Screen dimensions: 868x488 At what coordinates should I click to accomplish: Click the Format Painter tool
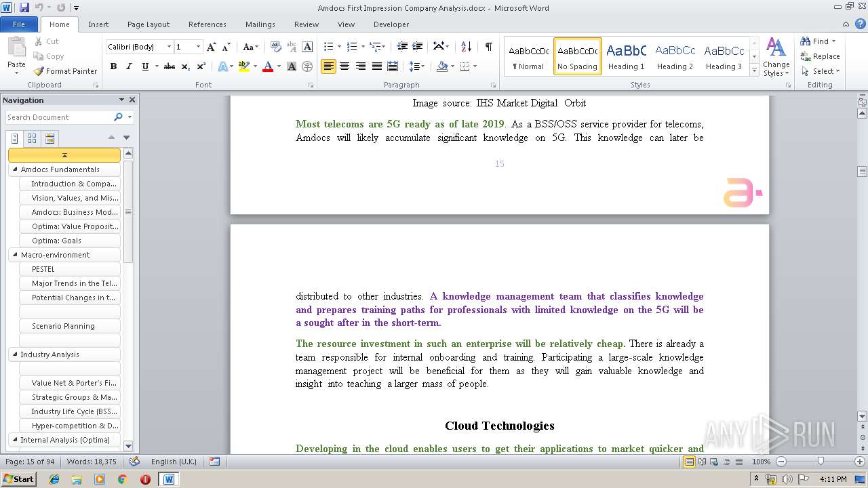pyautogui.click(x=66, y=71)
